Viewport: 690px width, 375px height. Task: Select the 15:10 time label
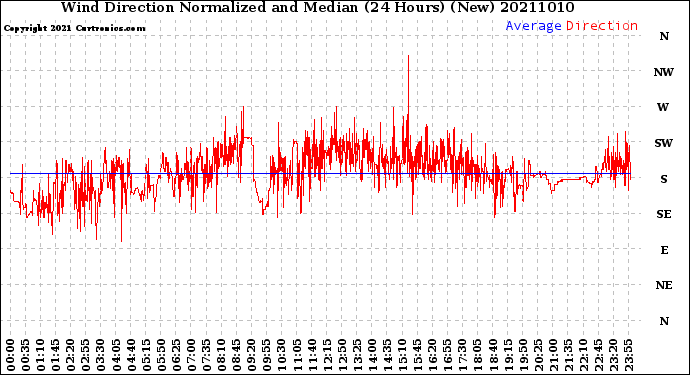click(403, 355)
